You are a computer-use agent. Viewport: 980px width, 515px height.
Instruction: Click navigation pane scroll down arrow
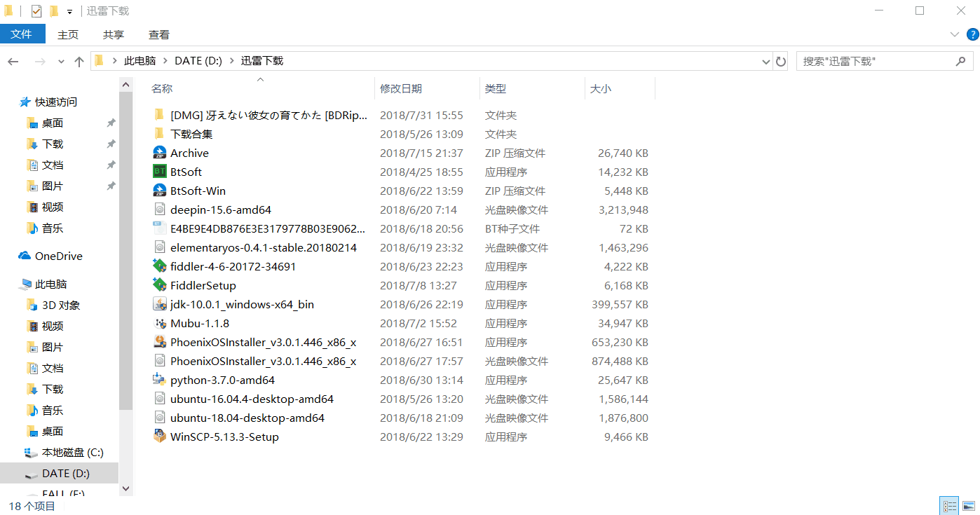click(126, 488)
